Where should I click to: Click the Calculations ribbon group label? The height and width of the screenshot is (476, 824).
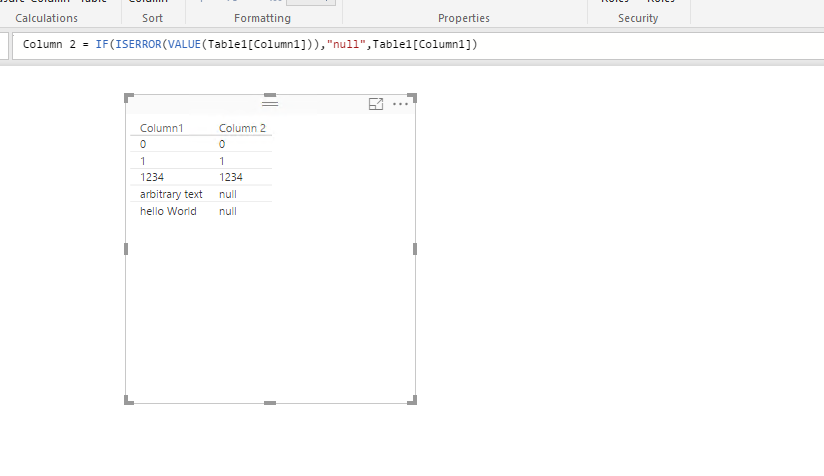pyautogui.click(x=46, y=18)
